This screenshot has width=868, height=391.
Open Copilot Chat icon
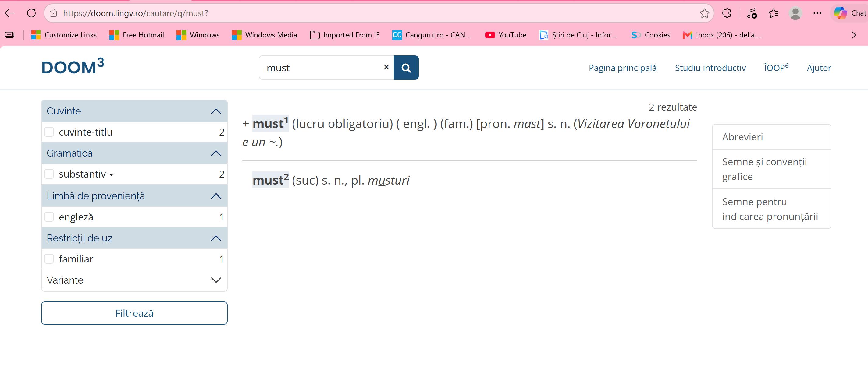point(849,13)
